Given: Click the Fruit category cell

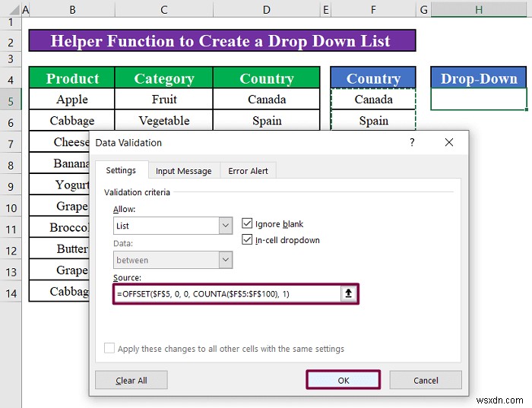Looking at the screenshot, I should pyautogui.click(x=164, y=99).
